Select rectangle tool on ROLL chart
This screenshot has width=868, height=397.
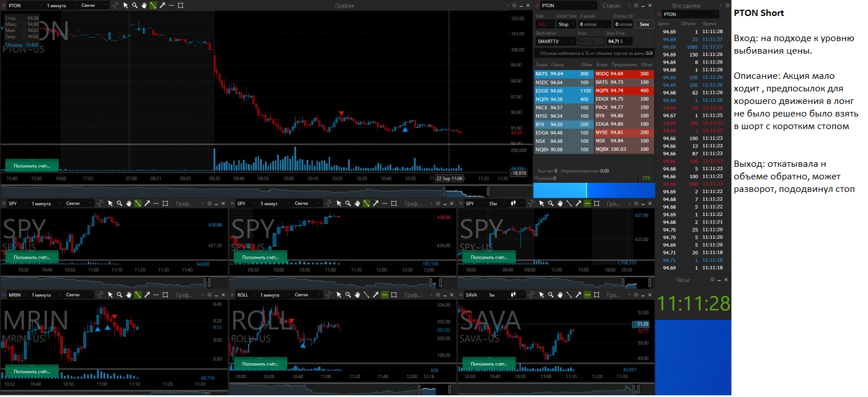click(x=394, y=295)
